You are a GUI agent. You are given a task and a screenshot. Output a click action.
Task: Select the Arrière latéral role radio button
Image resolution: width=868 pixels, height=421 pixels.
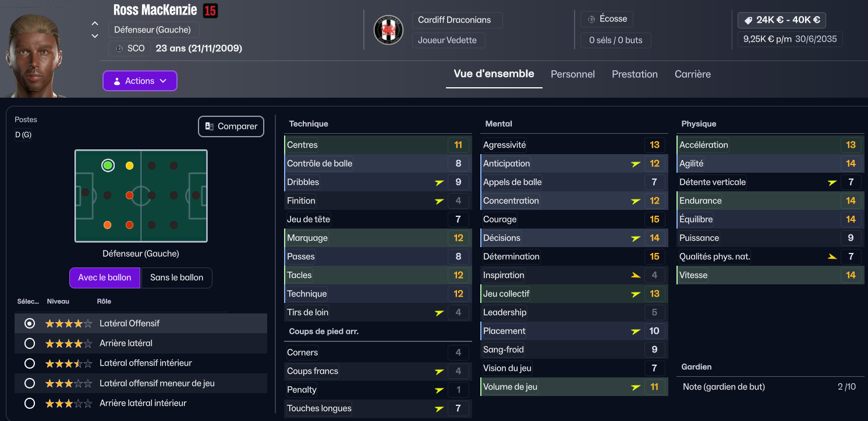tap(30, 344)
